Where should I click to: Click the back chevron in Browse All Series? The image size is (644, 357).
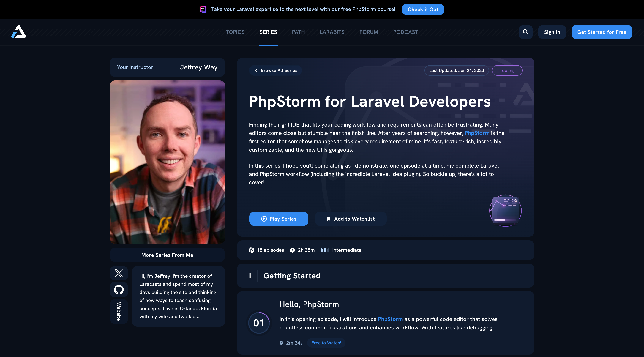pos(256,70)
